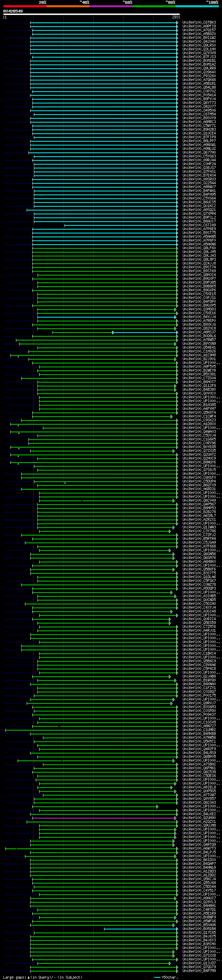This screenshot has height=980, width=222.
Task: Open hit UniRef100_B4LPJ5
Action: point(199,852)
